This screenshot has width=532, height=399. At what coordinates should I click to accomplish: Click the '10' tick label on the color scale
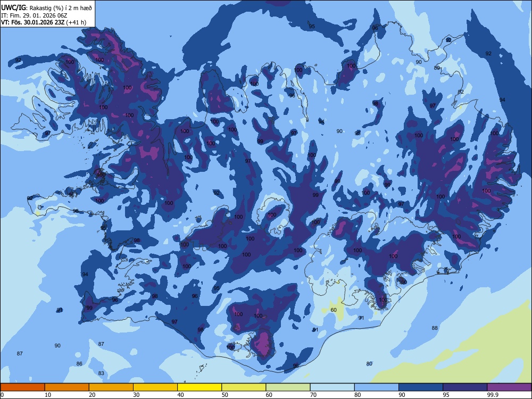[48, 395]
